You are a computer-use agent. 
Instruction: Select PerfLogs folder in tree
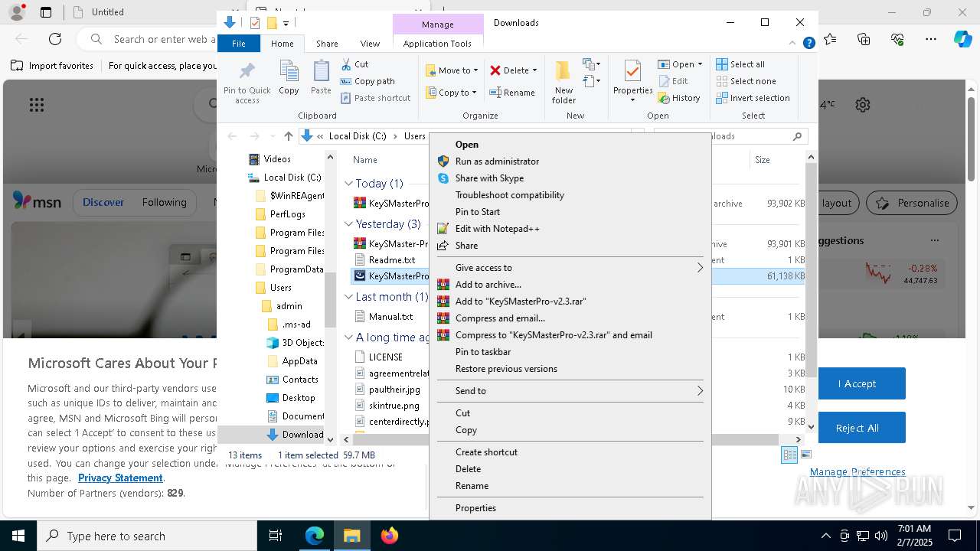(287, 214)
